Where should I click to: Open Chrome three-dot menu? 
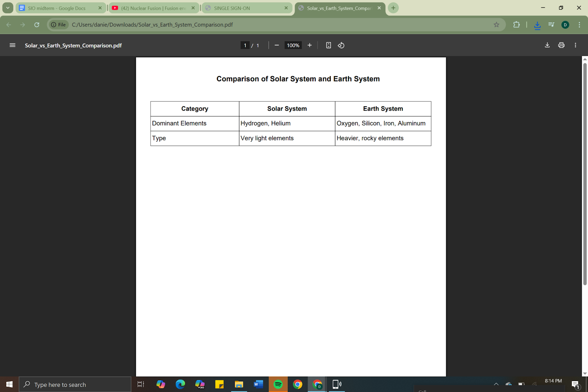tap(579, 25)
